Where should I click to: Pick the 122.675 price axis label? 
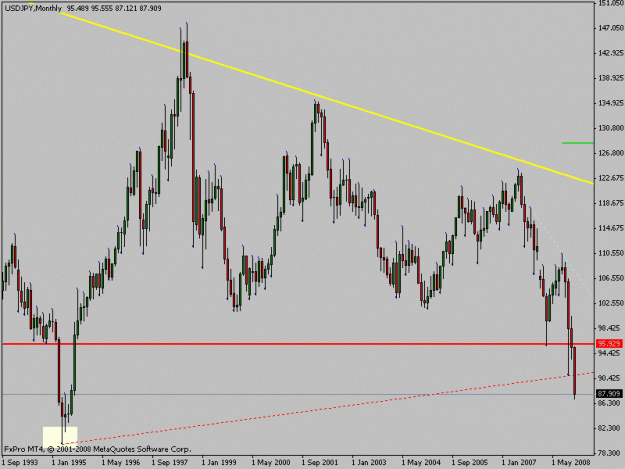[610, 178]
